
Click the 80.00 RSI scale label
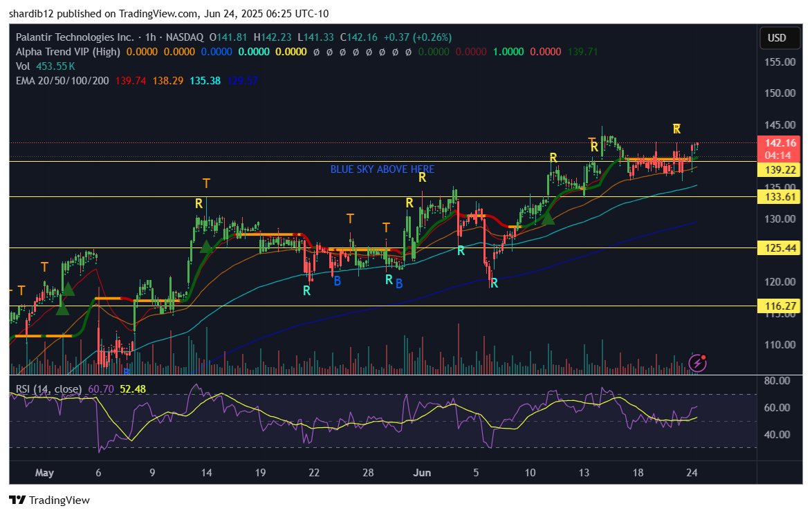click(x=777, y=381)
